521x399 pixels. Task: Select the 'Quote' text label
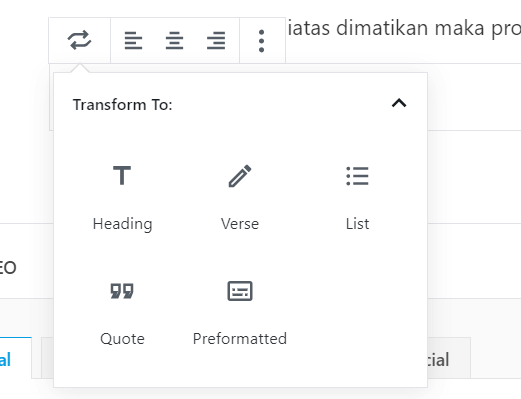coord(122,339)
